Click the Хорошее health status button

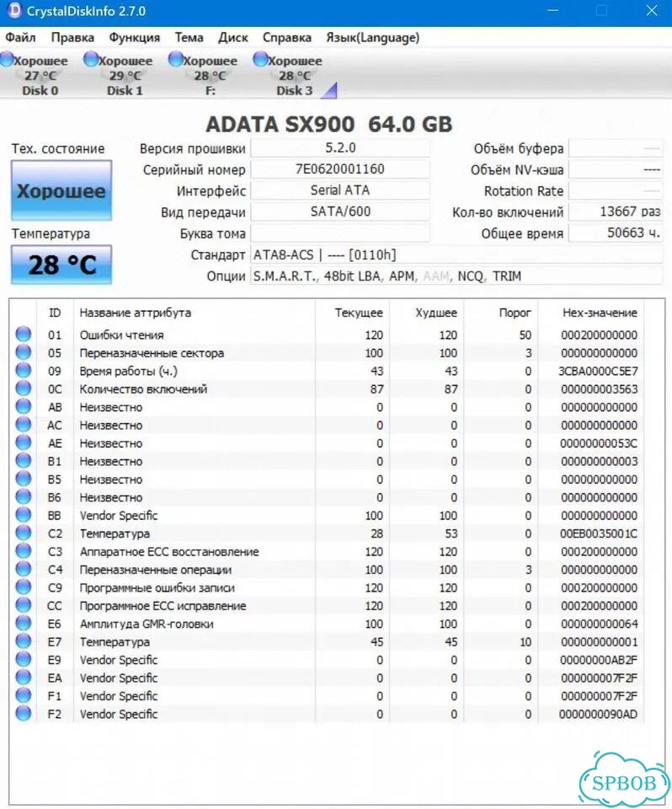[61, 191]
